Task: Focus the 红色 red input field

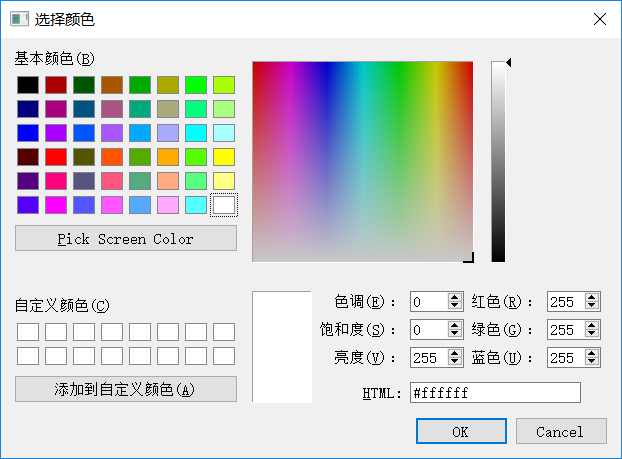Action: [x=566, y=302]
